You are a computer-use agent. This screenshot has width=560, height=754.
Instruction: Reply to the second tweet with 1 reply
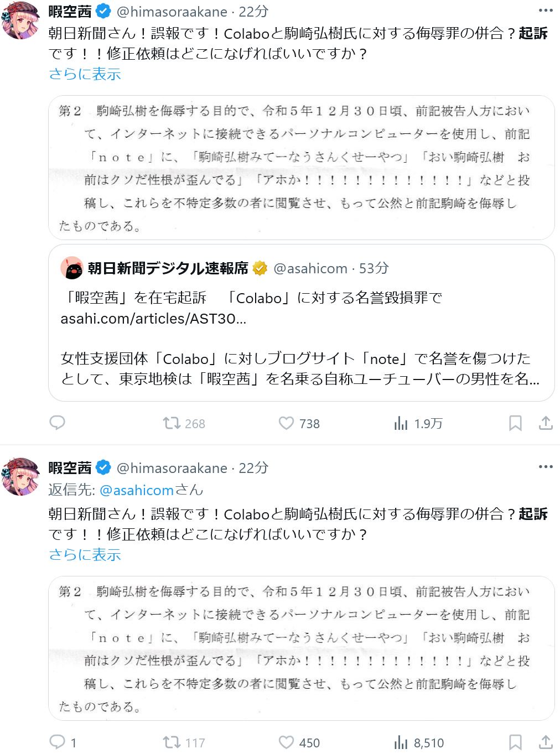(x=58, y=742)
